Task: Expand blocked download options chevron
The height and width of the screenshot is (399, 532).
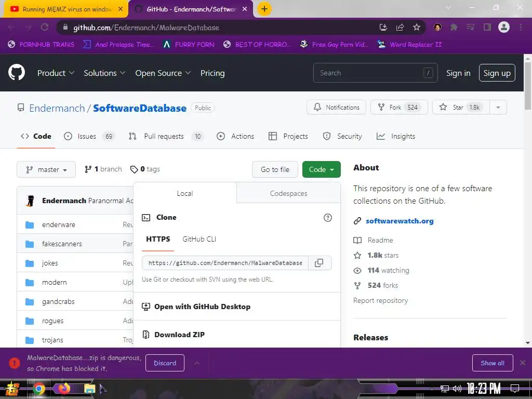Action: [x=197, y=363]
